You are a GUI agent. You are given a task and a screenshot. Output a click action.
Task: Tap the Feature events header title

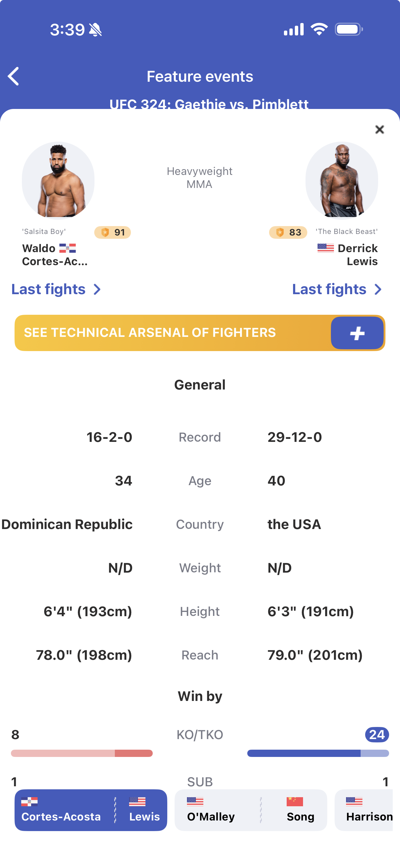[x=200, y=76]
